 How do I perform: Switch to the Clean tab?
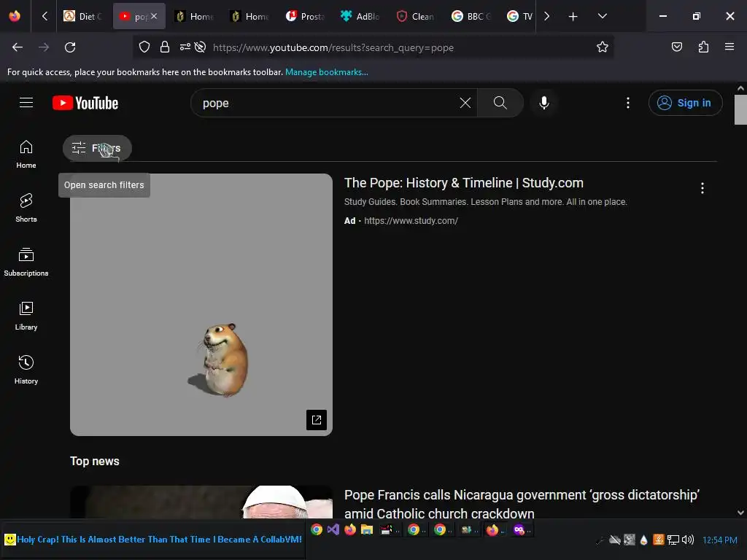[x=415, y=16]
